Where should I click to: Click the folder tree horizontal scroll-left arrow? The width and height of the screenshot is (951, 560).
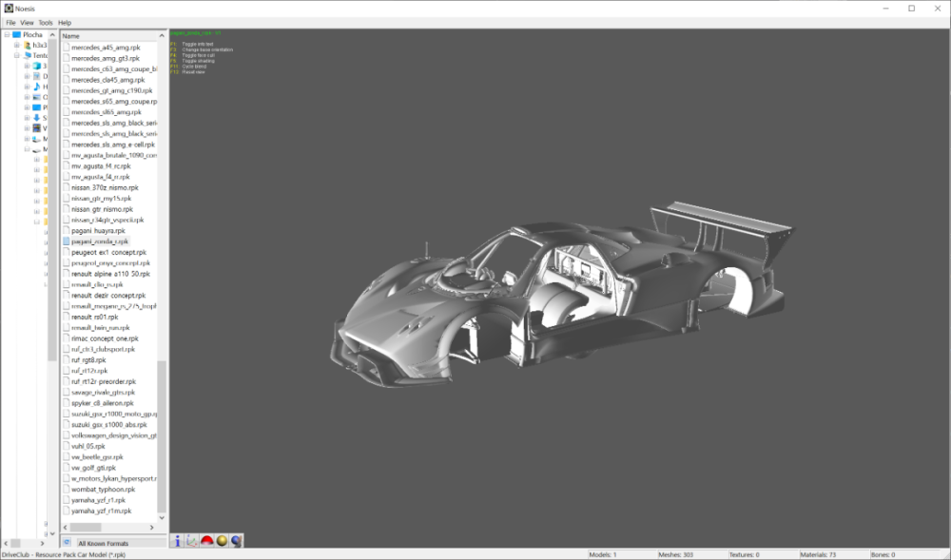pos(6,543)
